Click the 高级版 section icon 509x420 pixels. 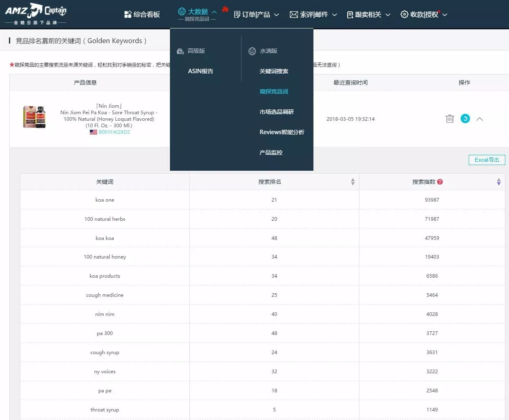tap(181, 51)
